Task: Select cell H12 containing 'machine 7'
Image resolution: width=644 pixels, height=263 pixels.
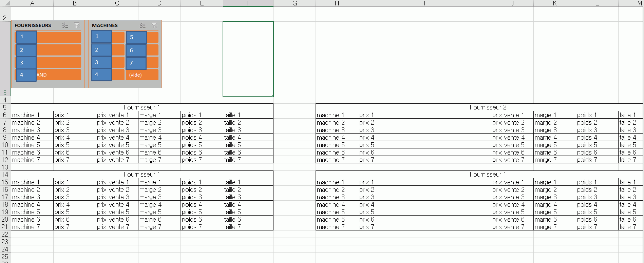Action: tap(337, 160)
